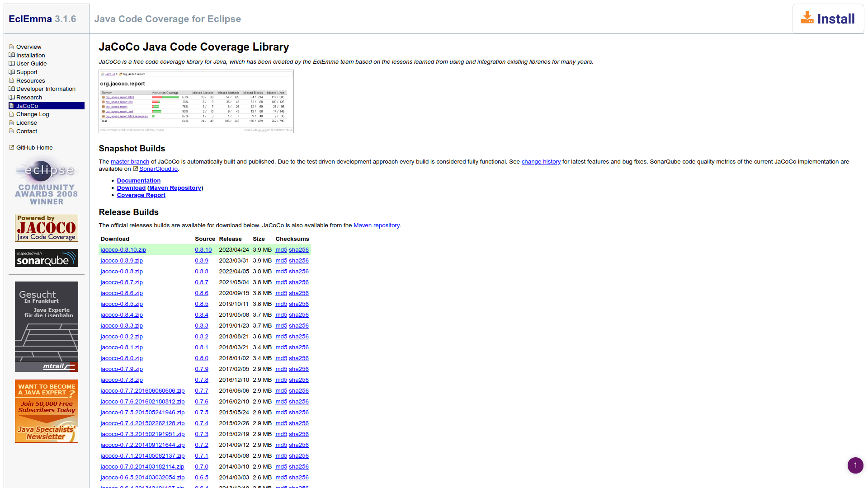Open the Coverage Report link
This screenshot has height=488, width=868.
[x=141, y=195]
